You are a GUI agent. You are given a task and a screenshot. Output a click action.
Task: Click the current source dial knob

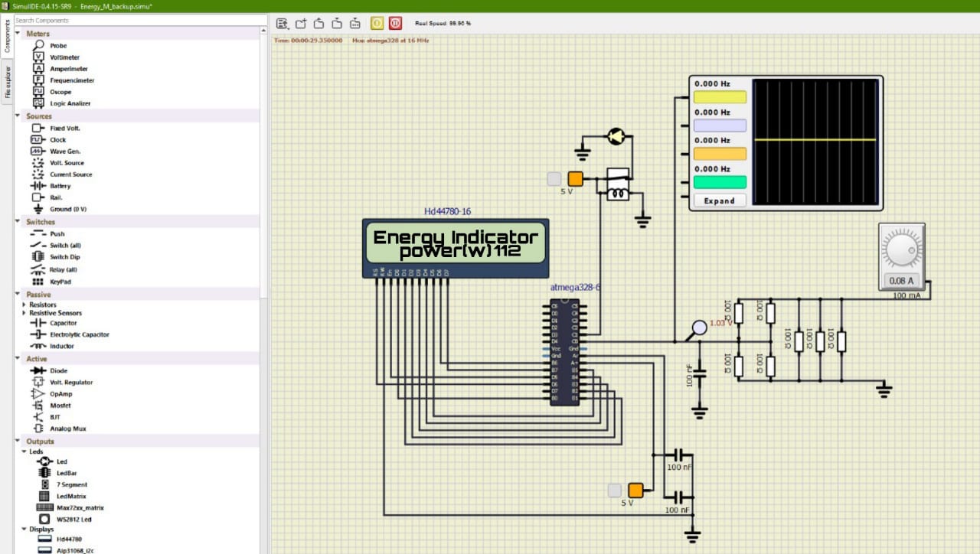[x=901, y=249]
